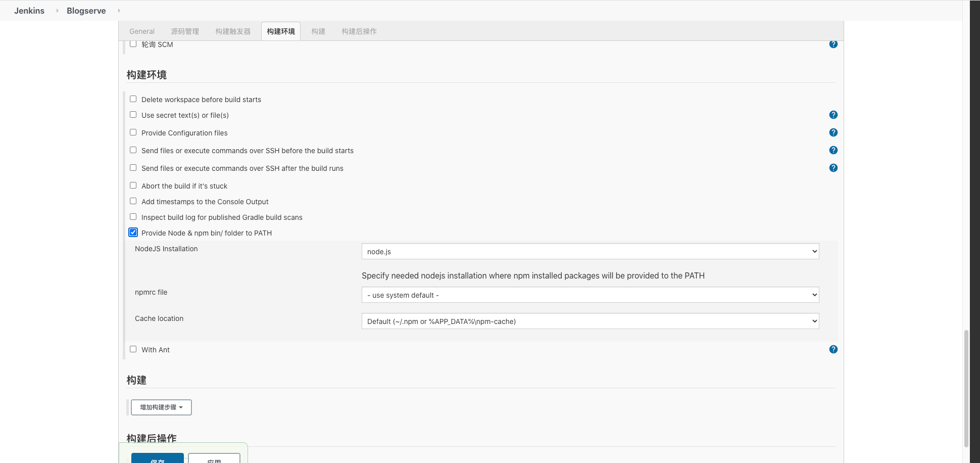This screenshot has height=463, width=980.
Task: Open the 增加构建步骤 menu
Action: click(161, 407)
